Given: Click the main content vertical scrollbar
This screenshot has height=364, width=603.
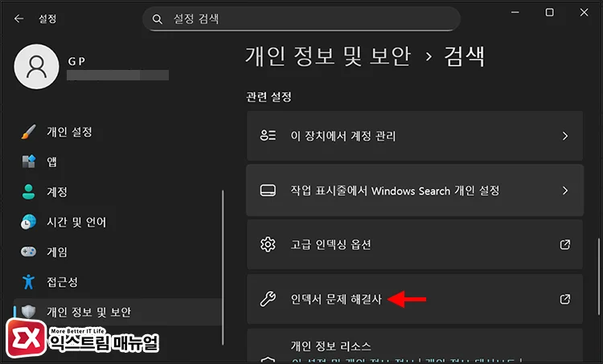Looking at the screenshot, I should point(598,276).
